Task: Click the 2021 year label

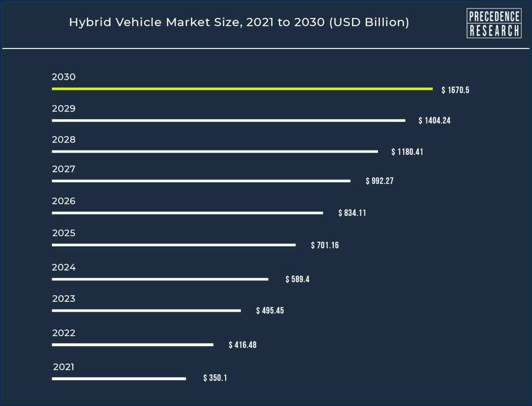Action: [x=64, y=367]
